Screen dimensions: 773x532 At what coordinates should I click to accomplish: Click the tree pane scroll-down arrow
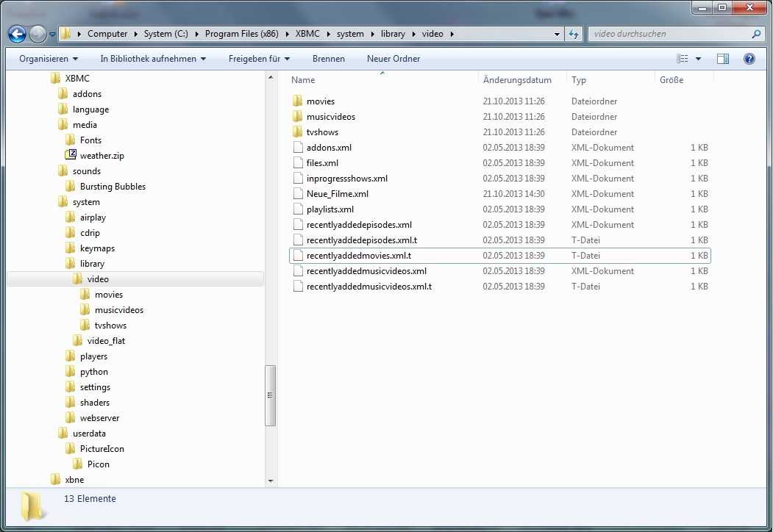(x=270, y=481)
